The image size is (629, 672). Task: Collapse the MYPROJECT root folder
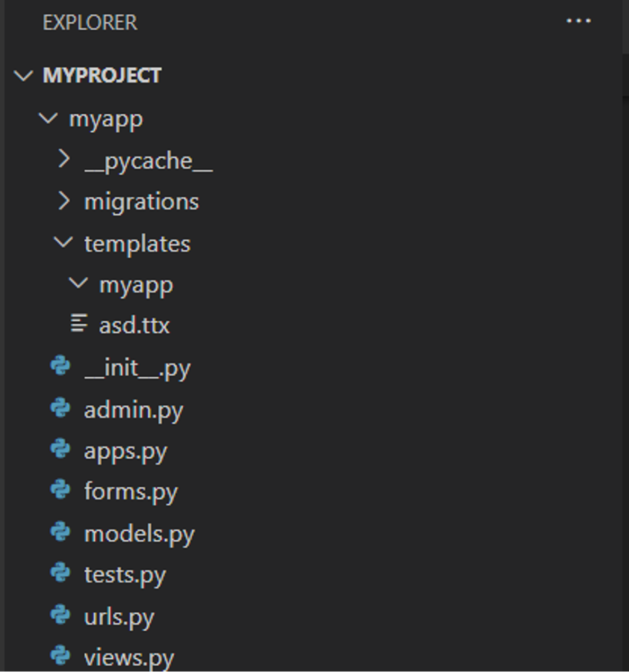pyautogui.click(x=23, y=76)
